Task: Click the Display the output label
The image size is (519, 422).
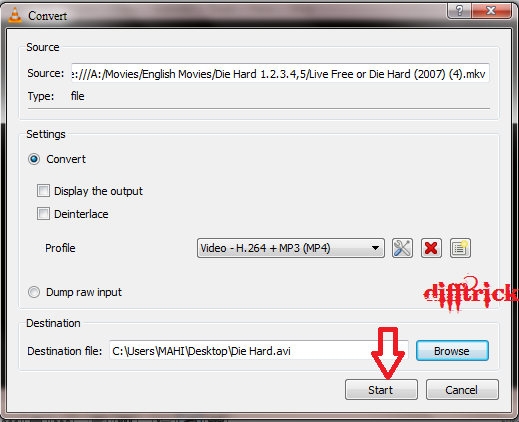Action: [98, 191]
